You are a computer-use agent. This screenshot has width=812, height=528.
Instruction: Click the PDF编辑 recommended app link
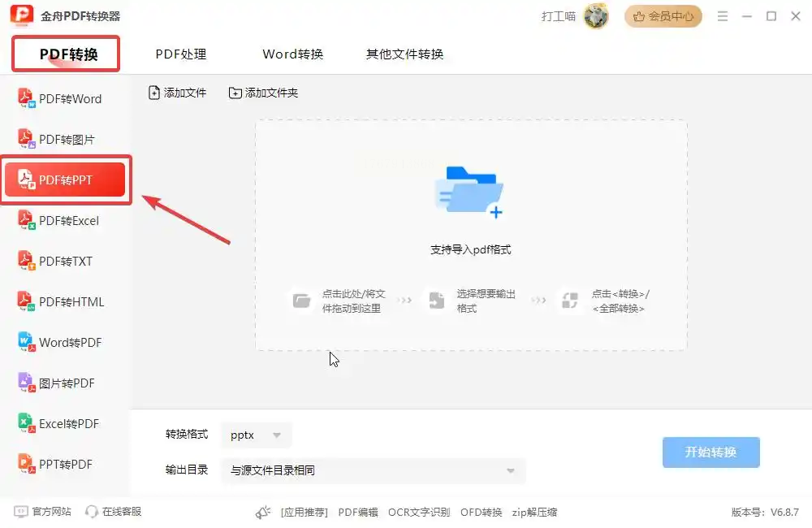358,512
